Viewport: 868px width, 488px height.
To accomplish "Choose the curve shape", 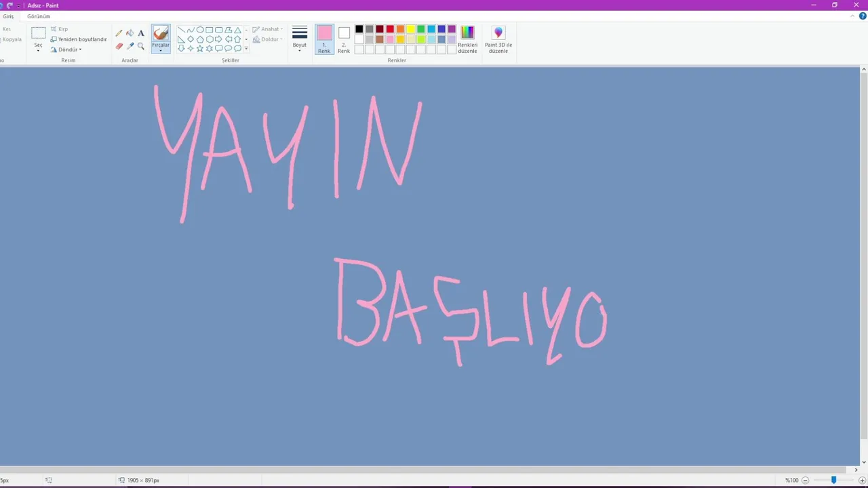I will [x=191, y=30].
